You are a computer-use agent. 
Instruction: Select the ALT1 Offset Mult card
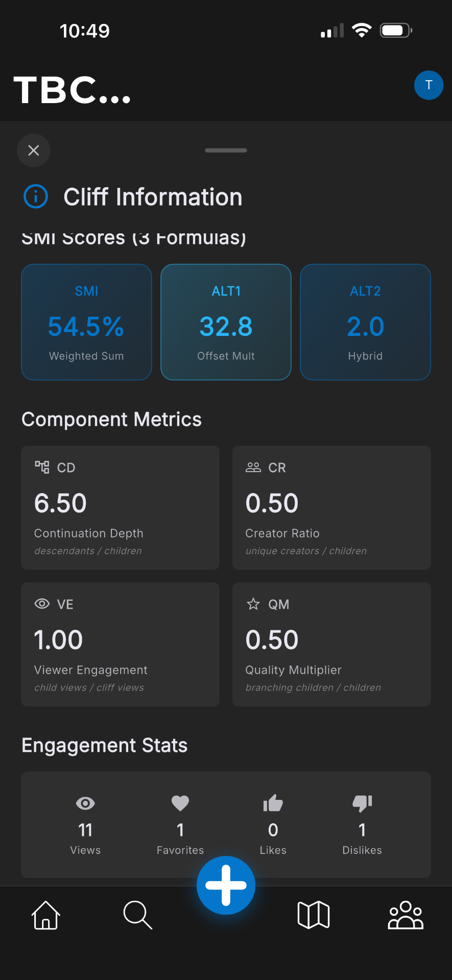click(226, 322)
